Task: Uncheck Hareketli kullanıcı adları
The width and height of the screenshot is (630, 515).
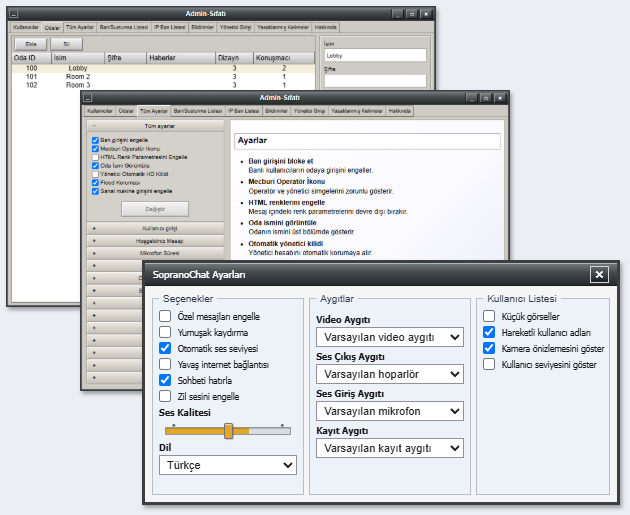Action: pos(489,332)
